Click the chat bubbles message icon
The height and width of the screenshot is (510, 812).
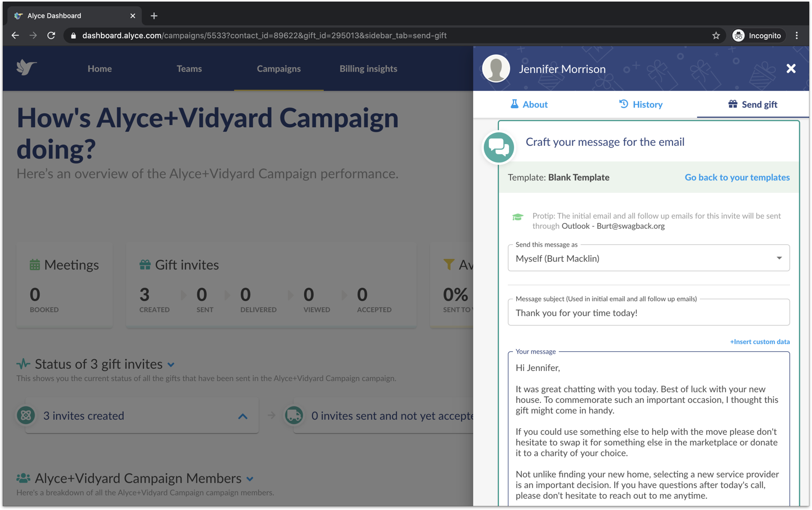coord(498,147)
